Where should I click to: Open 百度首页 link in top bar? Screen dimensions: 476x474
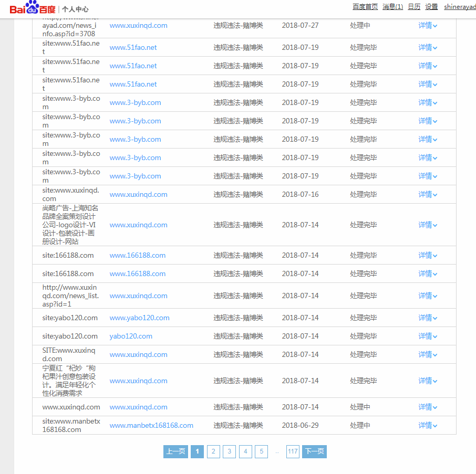365,7
